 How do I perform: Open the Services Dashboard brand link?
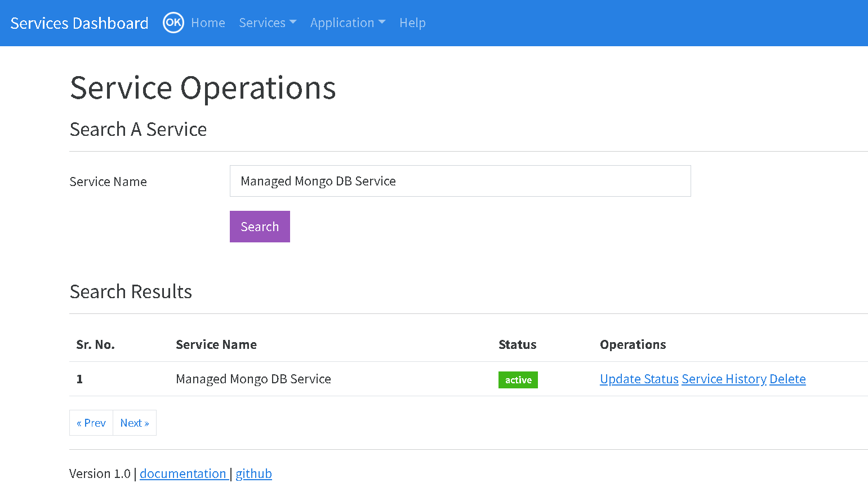[79, 23]
